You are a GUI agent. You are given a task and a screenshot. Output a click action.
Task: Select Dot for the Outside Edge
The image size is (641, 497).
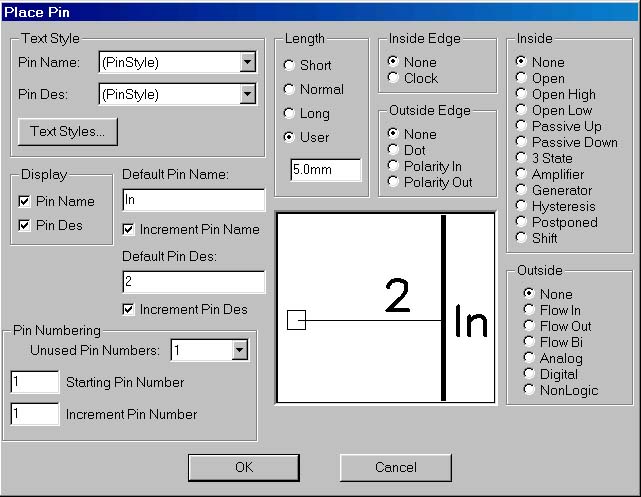pos(393,150)
